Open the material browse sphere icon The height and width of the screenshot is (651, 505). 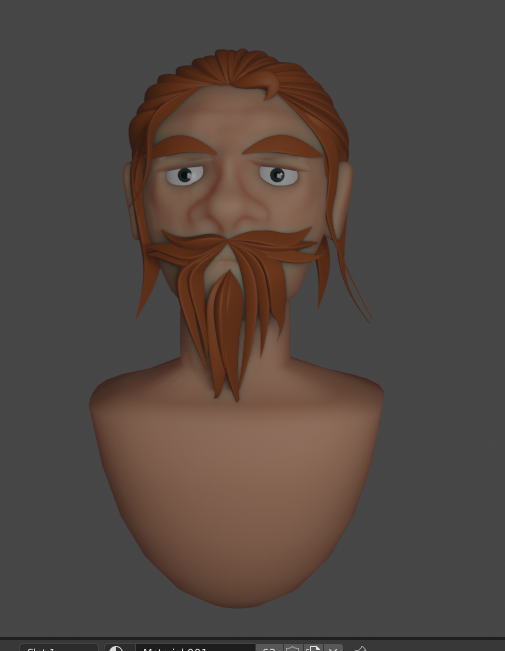119,648
